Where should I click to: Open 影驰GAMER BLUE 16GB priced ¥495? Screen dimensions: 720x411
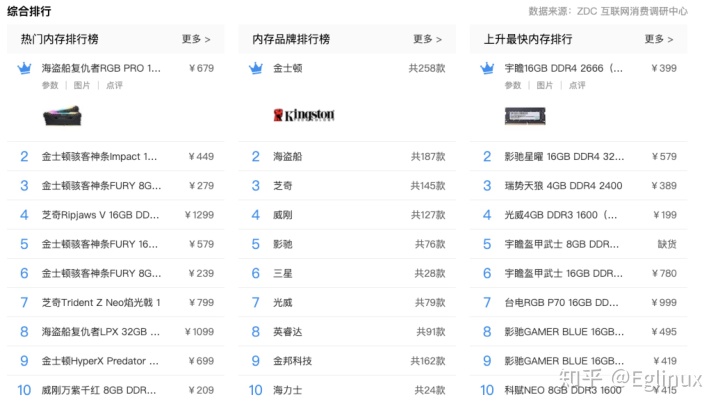(564, 332)
